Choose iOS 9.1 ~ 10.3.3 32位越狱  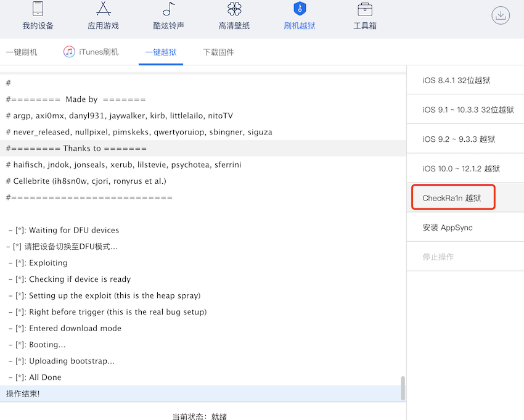point(465,110)
